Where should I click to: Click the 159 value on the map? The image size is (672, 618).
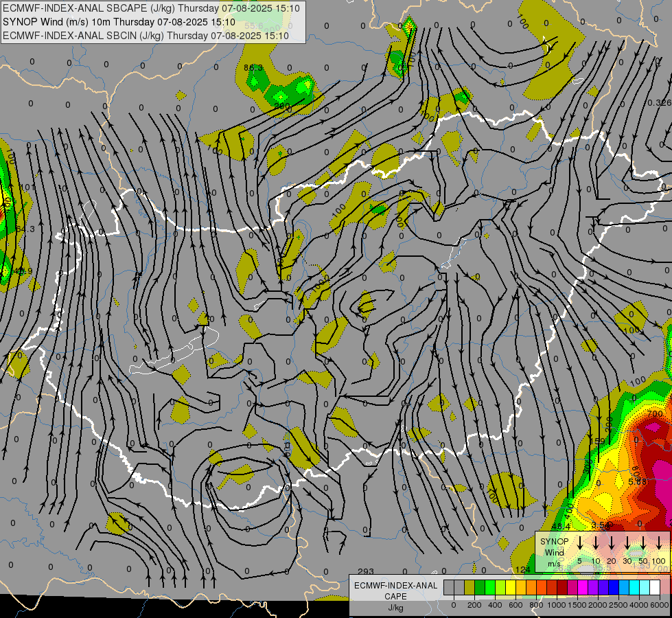coord(597,442)
